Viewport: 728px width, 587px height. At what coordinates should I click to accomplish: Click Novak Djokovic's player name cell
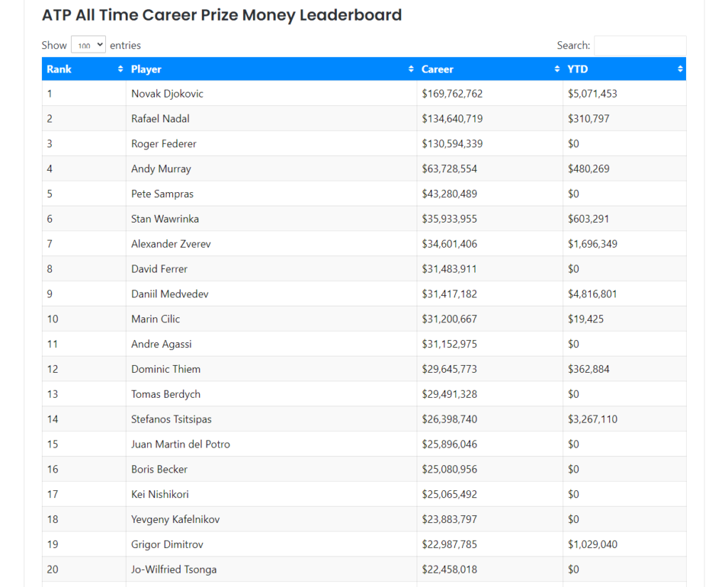click(x=168, y=93)
